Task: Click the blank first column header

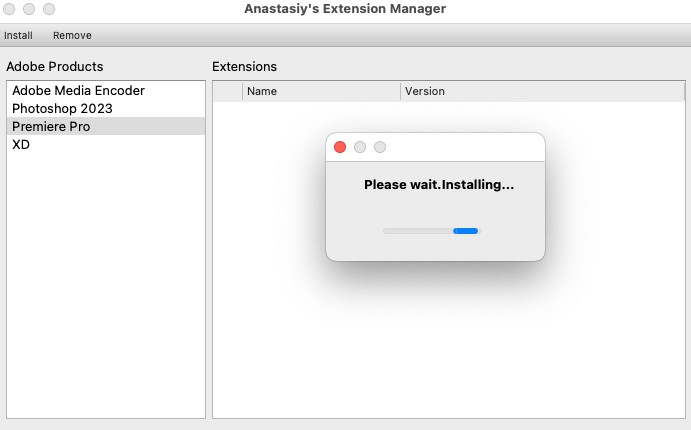Action: (228, 91)
